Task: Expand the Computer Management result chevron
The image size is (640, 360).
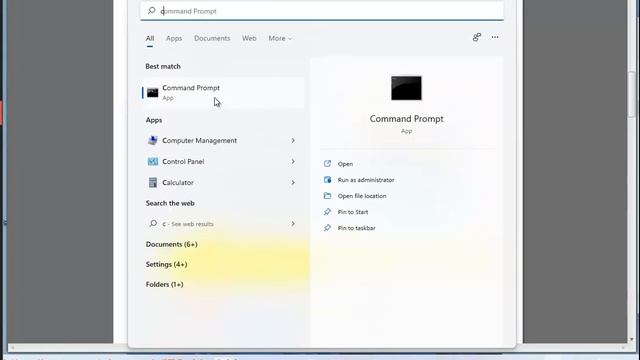Action: pyautogui.click(x=293, y=140)
